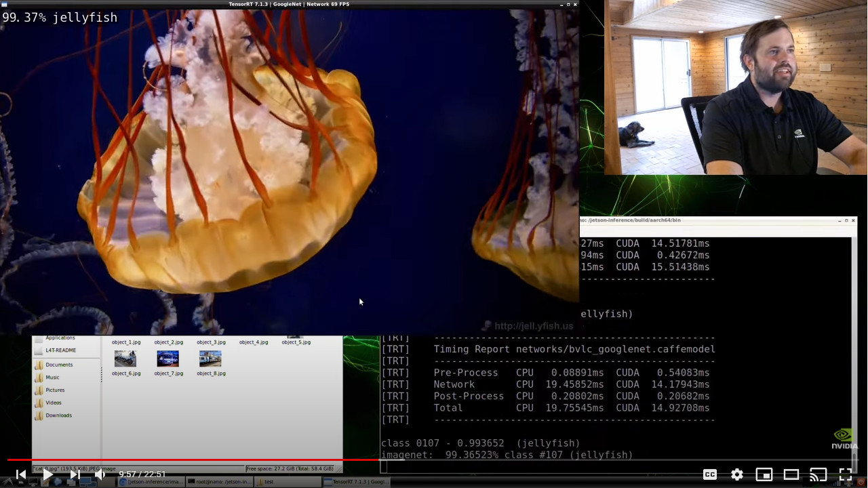Enable miniplayer mode

click(x=764, y=474)
